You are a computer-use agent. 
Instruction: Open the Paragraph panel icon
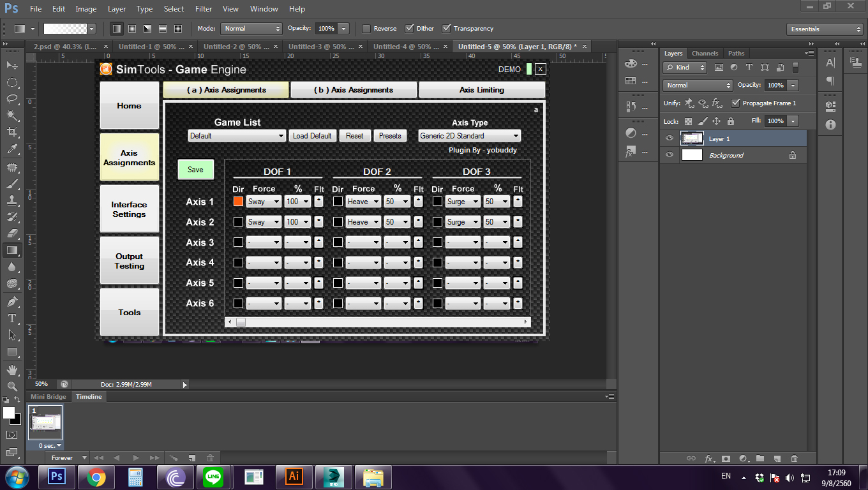(x=830, y=80)
